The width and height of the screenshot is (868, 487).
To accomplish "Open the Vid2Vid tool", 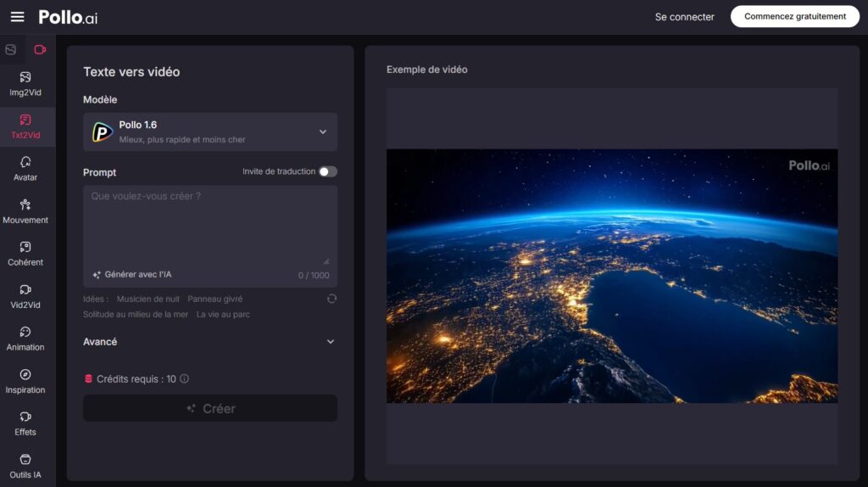I will click(25, 296).
